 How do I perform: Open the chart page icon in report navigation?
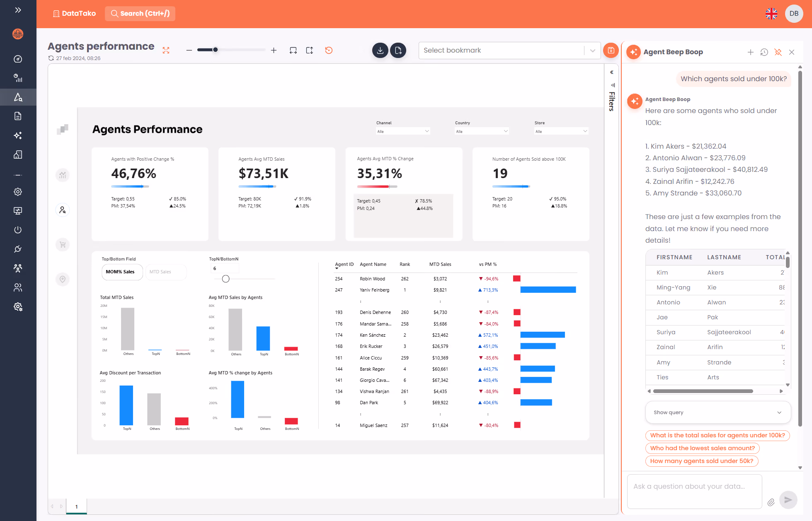point(63,175)
